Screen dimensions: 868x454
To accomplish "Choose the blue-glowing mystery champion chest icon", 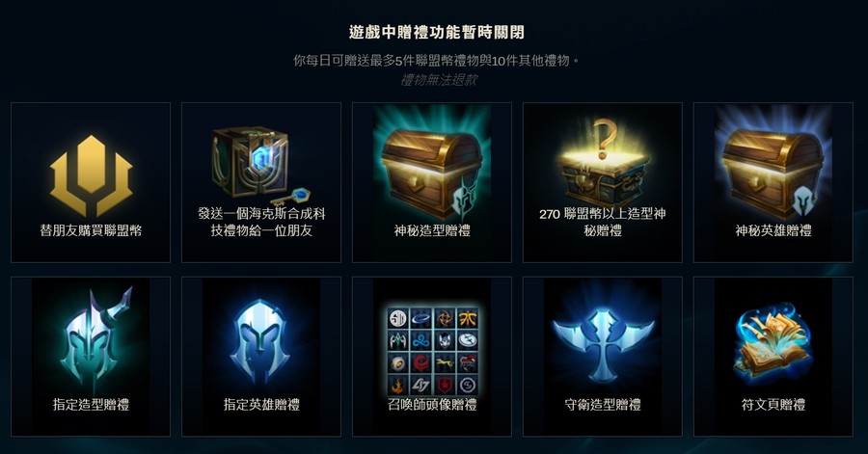I will (x=773, y=171).
